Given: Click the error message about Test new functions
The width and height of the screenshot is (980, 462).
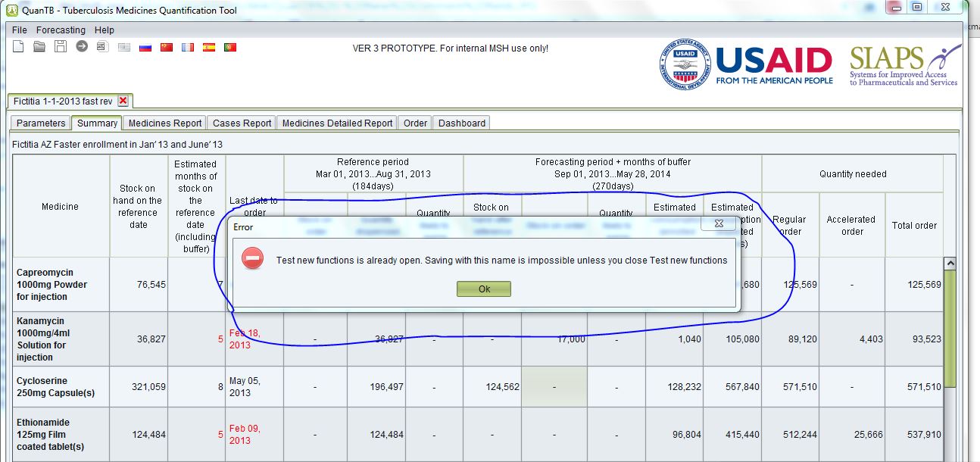Looking at the screenshot, I should click(501, 261).
